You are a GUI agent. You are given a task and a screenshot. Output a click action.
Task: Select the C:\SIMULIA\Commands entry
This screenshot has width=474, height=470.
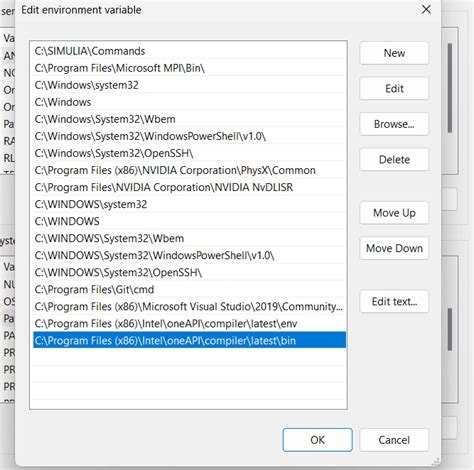(189, 51)
